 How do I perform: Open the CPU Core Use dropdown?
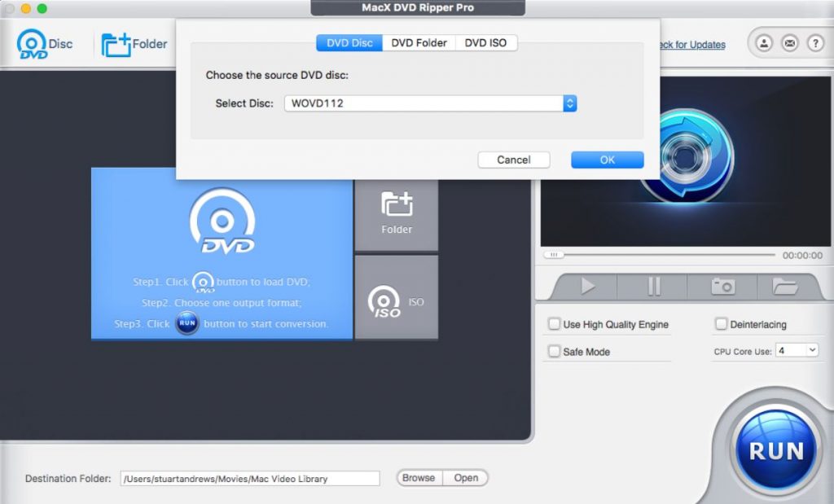[x=797, y=350]
